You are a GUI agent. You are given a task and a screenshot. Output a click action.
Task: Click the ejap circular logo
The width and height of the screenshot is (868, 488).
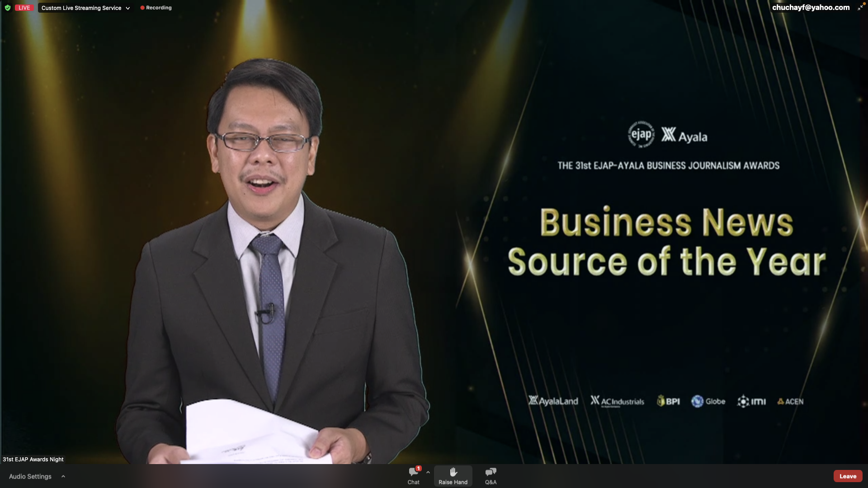(x=641, y=134)
